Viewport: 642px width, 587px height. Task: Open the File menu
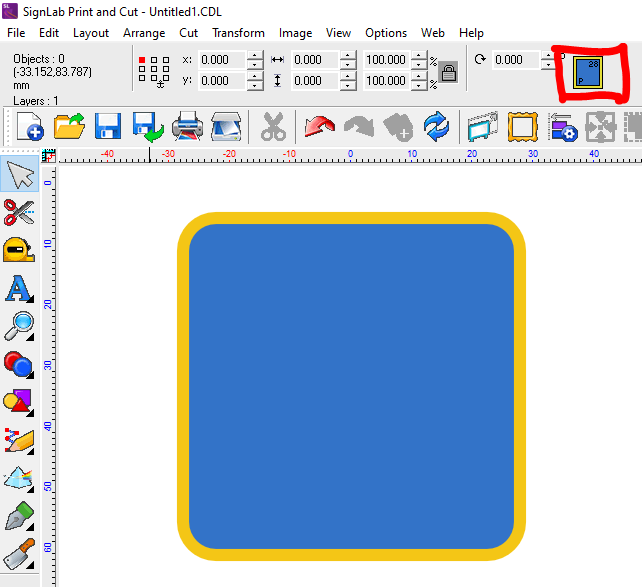pos(16,33)
